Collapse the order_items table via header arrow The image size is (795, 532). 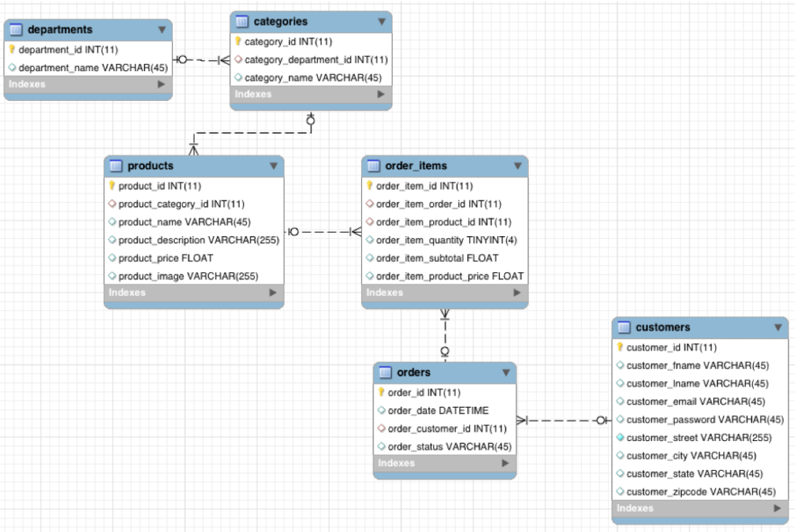click(517, 166)
